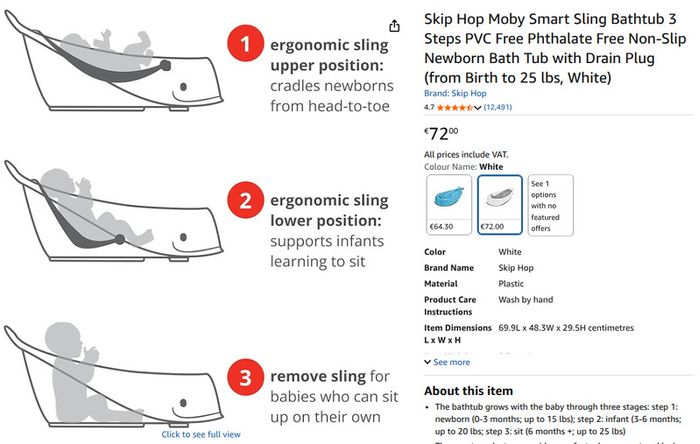Click the red number 3 step icon
This screenshot has width=700, height=444.
click(245, 377)
